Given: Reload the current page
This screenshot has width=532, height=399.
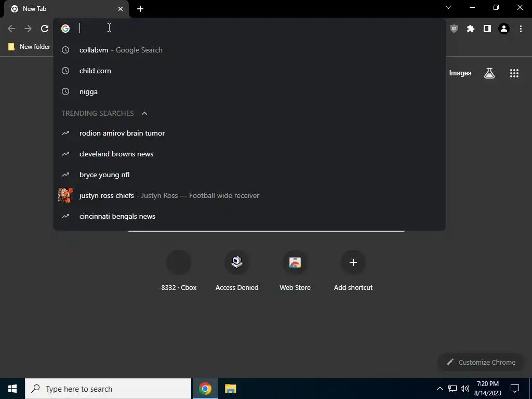Looking at the screenshot, I should 45,29.
